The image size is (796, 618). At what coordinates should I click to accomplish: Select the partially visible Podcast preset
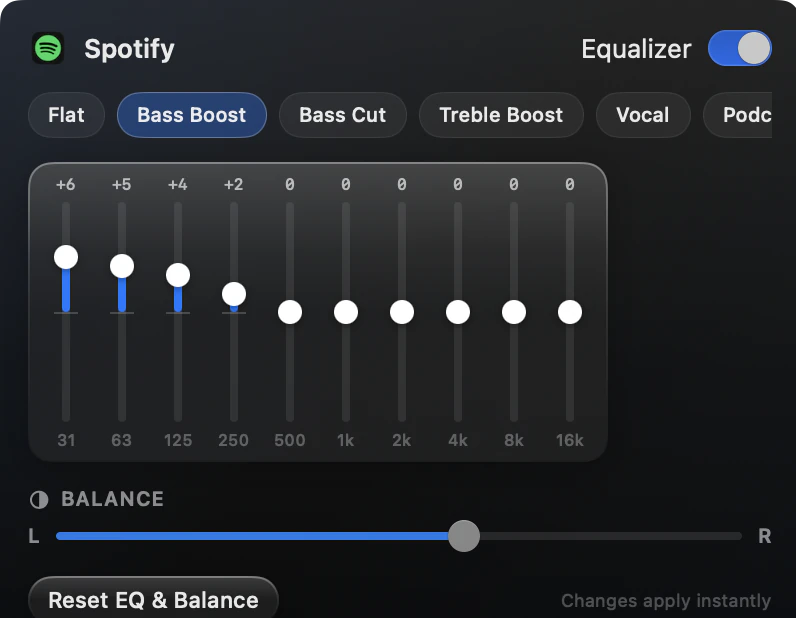[738, 115]
